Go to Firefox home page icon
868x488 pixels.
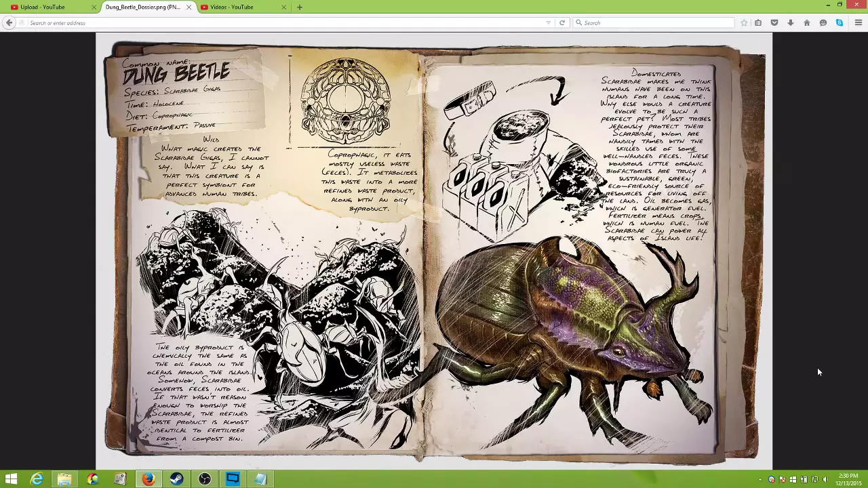807,22
